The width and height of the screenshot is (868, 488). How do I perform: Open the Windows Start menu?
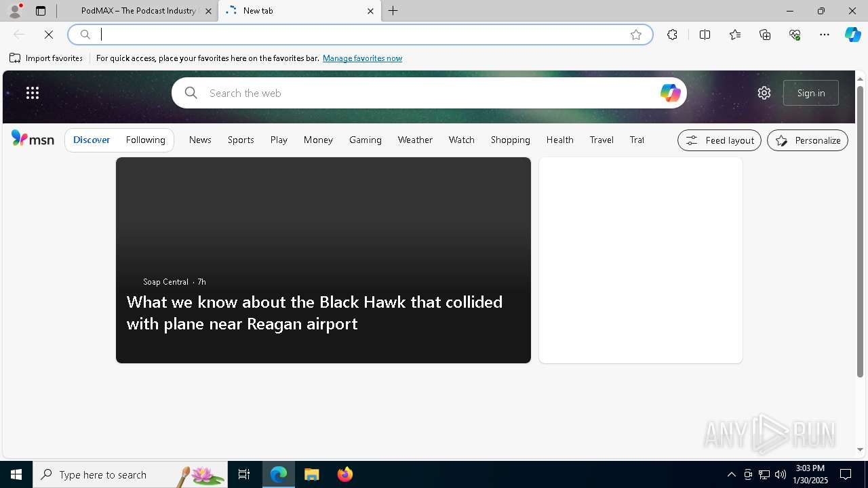pyautogui.click(x=16, y=474)
